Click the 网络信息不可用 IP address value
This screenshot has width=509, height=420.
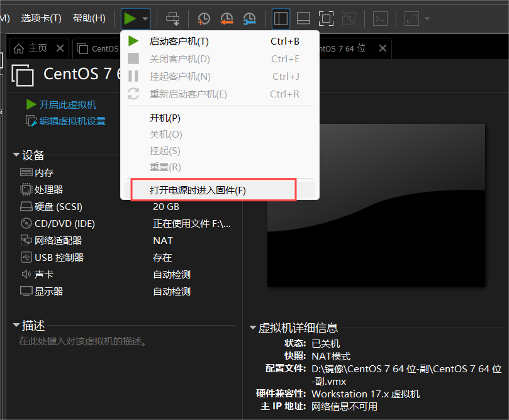pyautogui.click(x=344, y=406)
